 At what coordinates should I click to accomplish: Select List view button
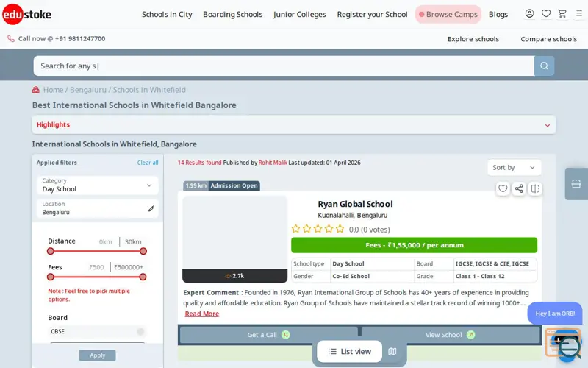[x=350, y=352]
